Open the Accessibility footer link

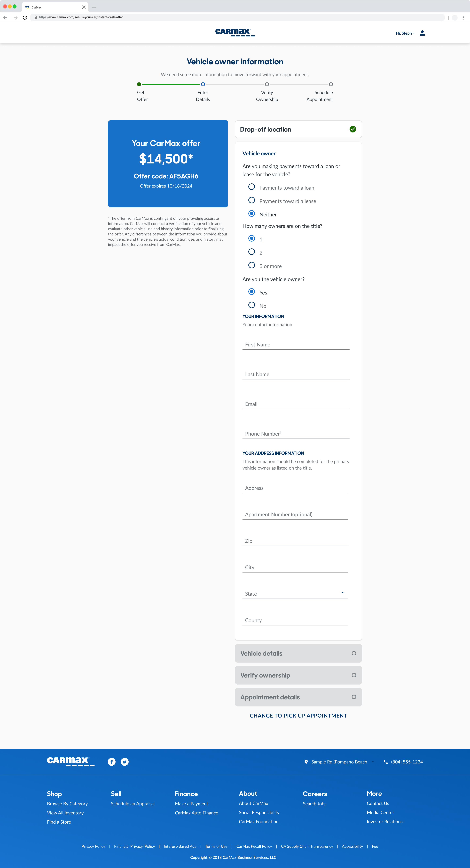point(352,846)
